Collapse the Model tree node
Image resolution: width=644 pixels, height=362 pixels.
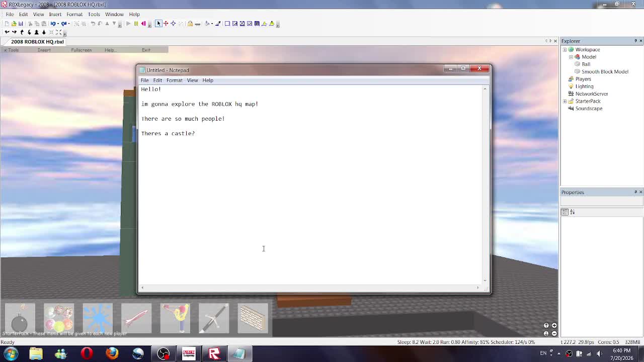click(x=571, y=57)
